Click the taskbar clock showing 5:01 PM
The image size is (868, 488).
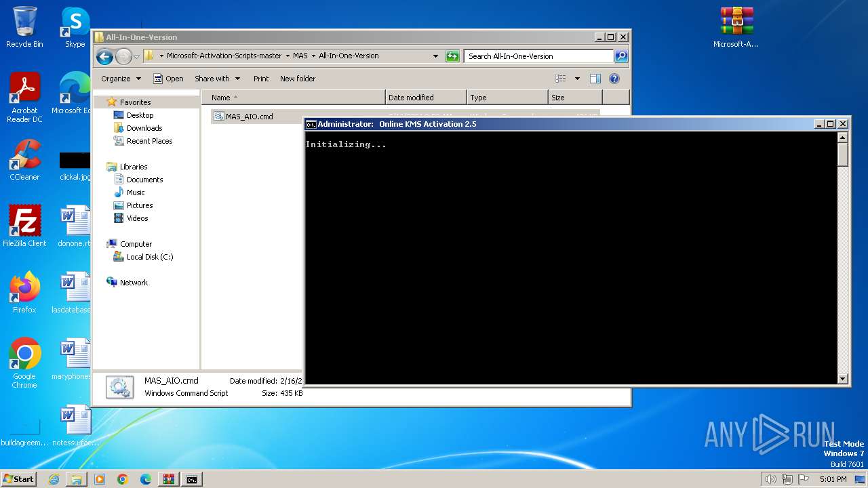(x=833, y=479)
